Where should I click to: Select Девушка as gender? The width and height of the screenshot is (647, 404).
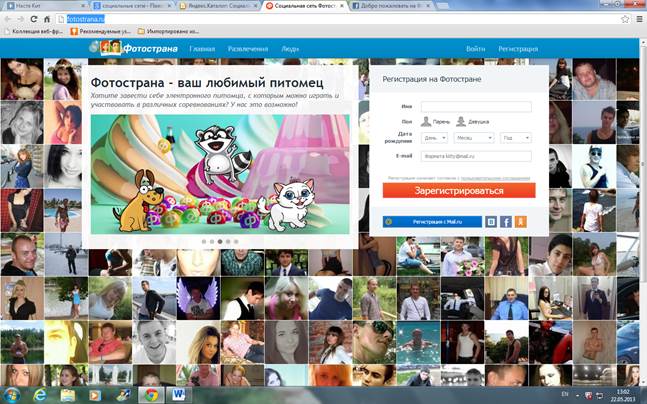click(x=472, y=122)
